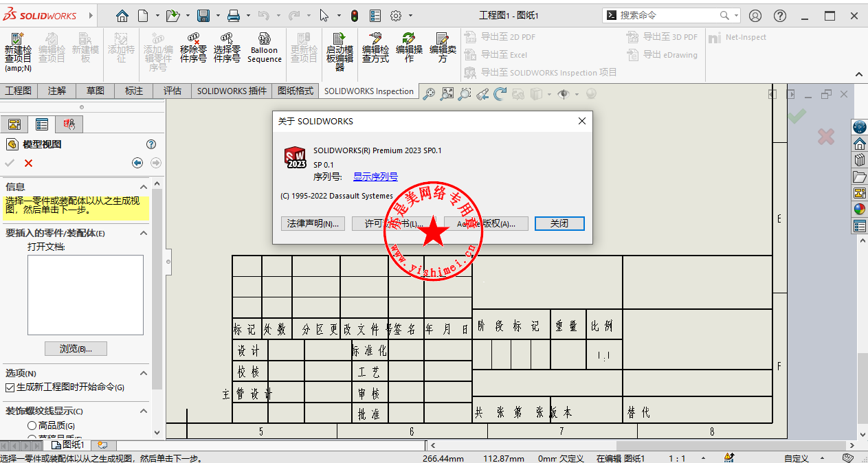Open the PropertyManager help question mark
Image resolution: width=868 pixels, height=463 pixels.
click(151, 144)
